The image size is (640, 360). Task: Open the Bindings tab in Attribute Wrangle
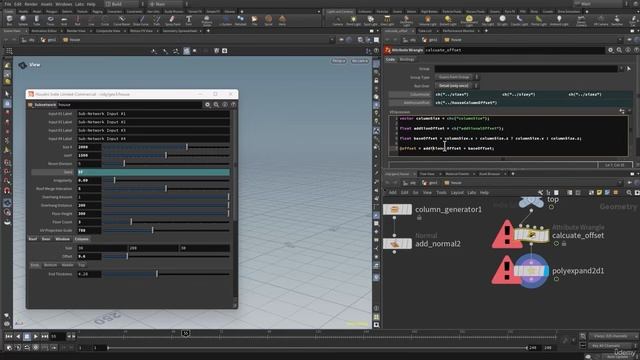407,60
